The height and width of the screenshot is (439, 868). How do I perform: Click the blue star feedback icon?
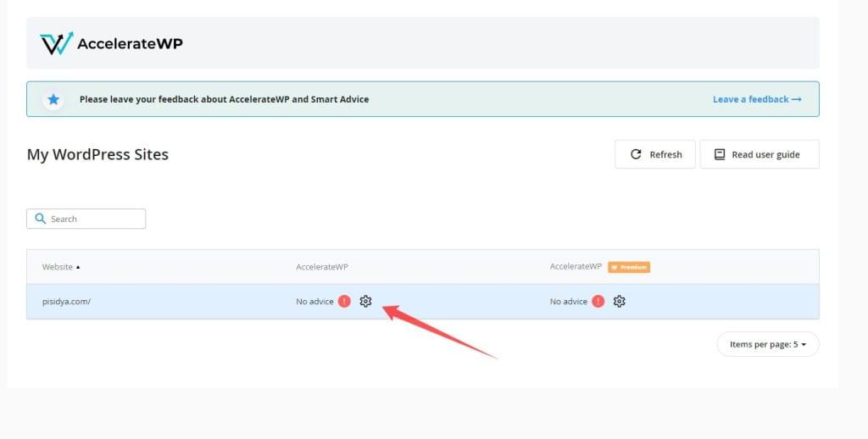[x=53, y=99]
